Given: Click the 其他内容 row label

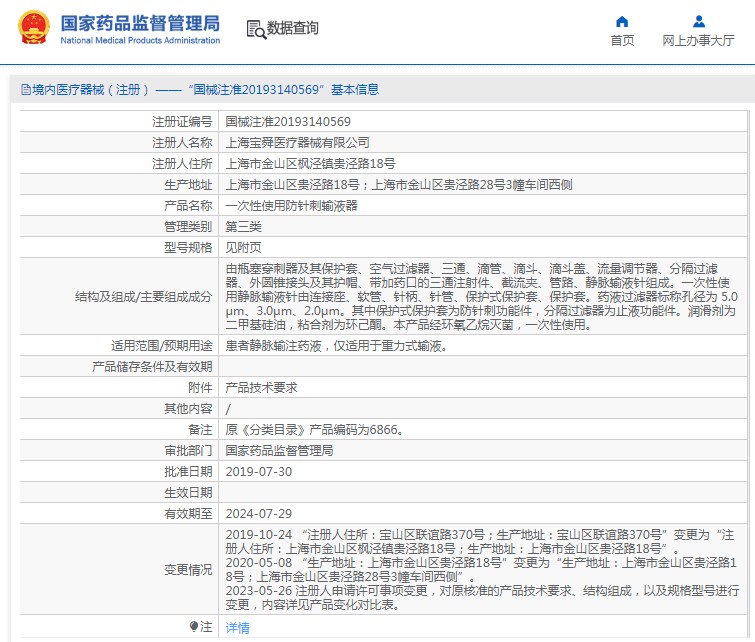Looking at the screenshot, I should 188,408.
